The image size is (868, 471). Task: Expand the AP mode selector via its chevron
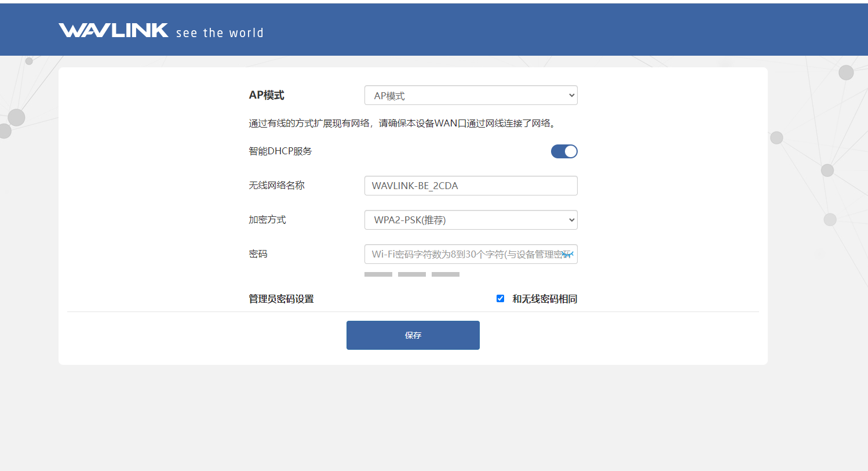571,95
